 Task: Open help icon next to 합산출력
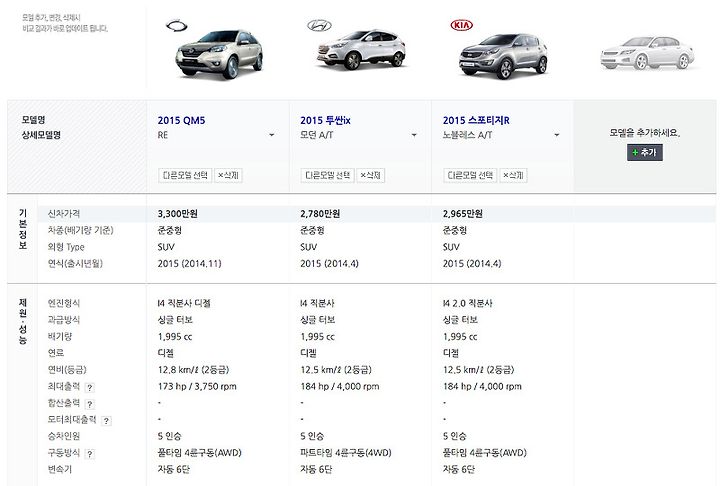[90, 404]
